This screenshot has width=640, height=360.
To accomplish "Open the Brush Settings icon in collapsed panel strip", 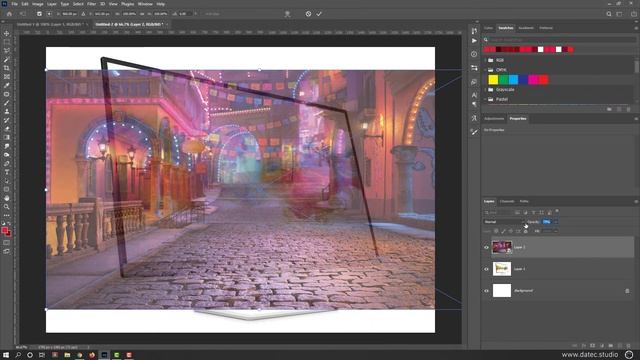I will point(474,132).
